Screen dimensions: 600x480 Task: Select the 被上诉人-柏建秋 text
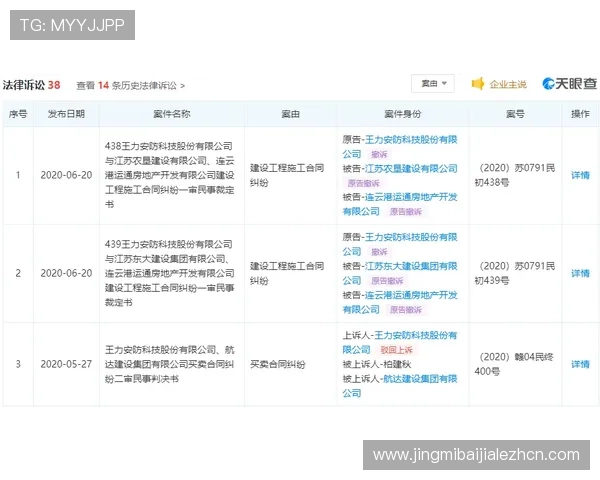(377, 364)
